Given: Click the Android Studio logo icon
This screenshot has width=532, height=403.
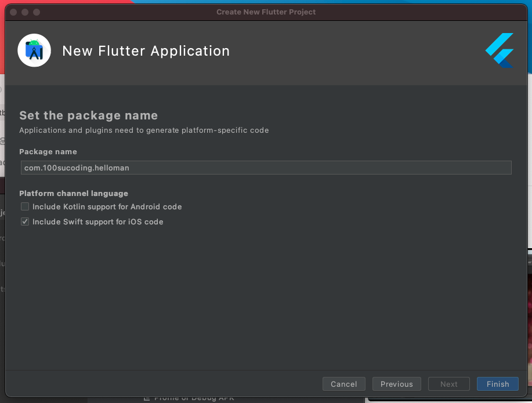Looking at the screenshot, I should 34,50.
